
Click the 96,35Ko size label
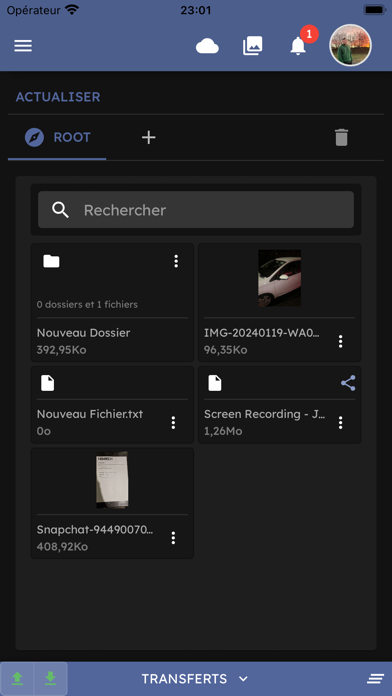pos(226,350)
